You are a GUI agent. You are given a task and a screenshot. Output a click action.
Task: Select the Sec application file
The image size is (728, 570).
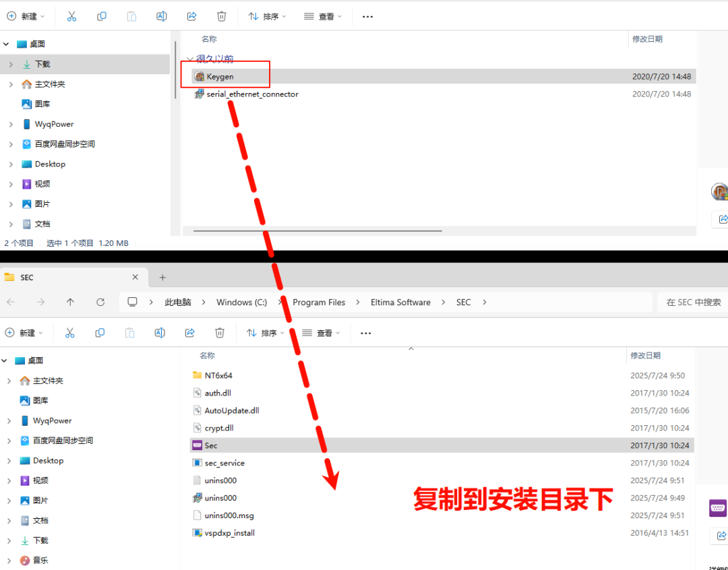coord(442,445)
